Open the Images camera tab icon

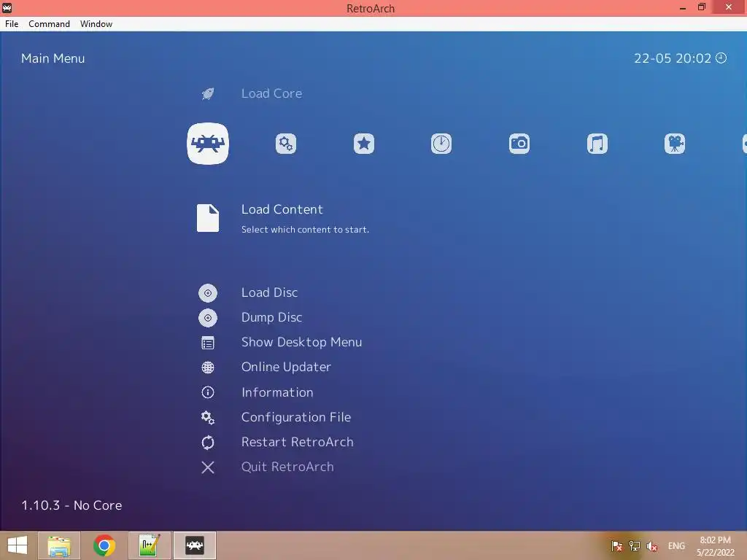click(x=519, y=144)
